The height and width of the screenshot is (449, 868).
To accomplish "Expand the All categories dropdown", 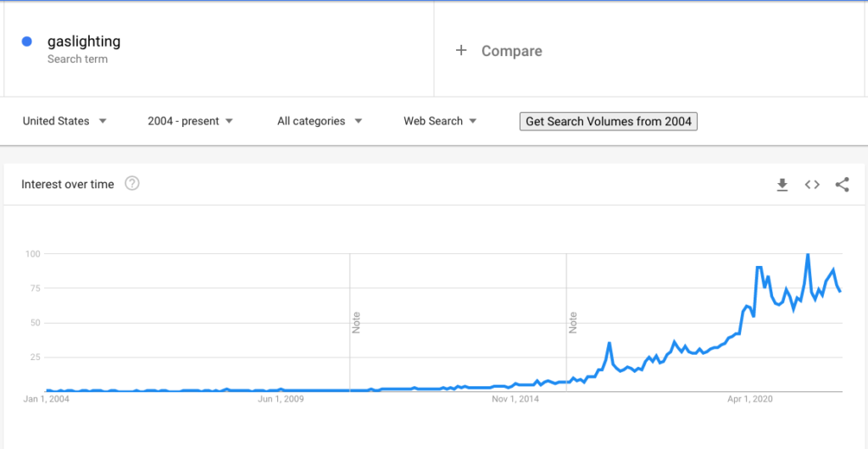I will click(320, 121).
